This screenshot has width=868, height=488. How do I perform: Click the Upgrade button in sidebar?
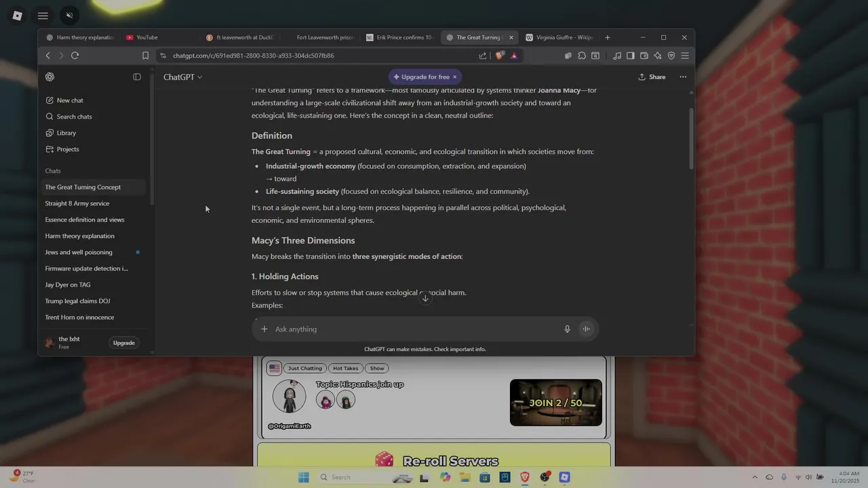click(123, 343)
